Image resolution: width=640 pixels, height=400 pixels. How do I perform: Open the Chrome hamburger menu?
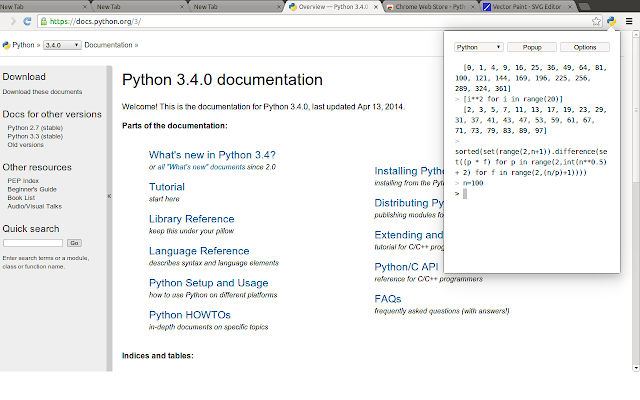click(x=629, y=21)
